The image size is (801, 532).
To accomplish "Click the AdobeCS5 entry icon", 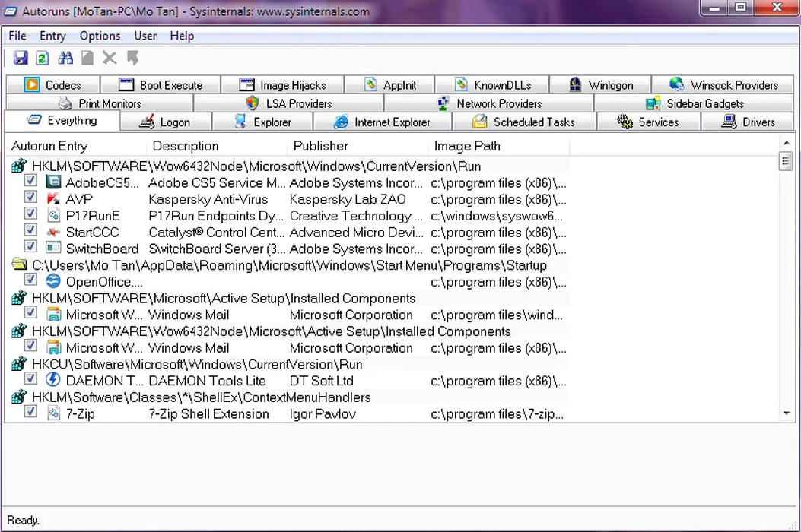I will click(x=53, y=182).
